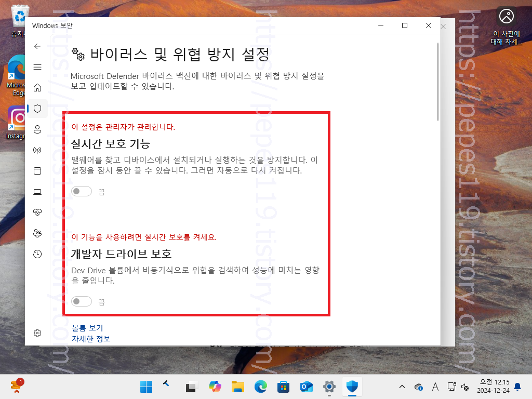Open Device security laptop icon
This screenshot has width=532, height=399.
coord(37,192)
